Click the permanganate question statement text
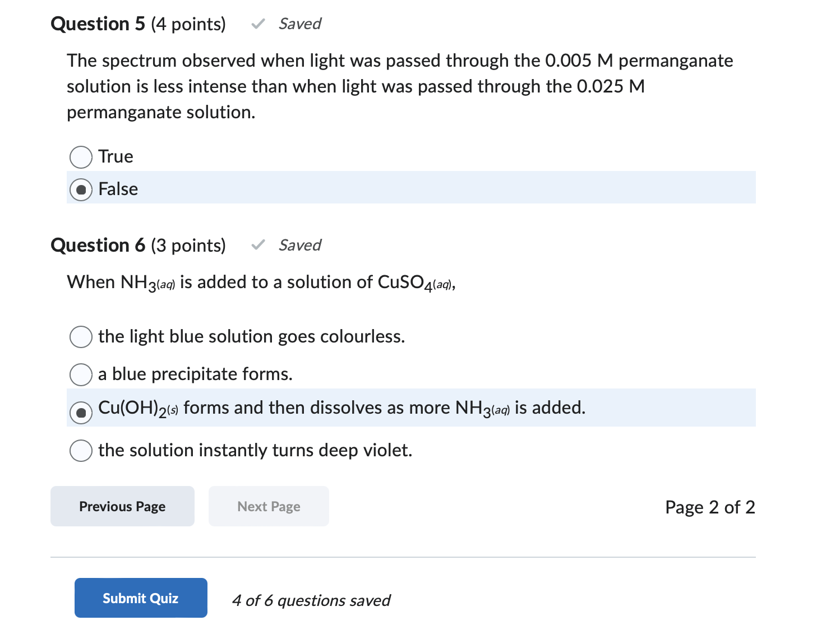Viewport: 840px width, 634px height. (393, 86)
